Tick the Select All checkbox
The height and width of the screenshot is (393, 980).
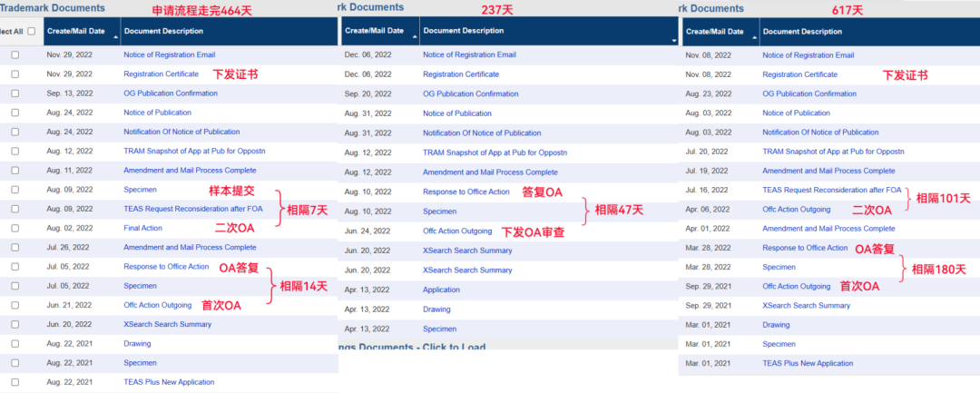pos(31,31)
